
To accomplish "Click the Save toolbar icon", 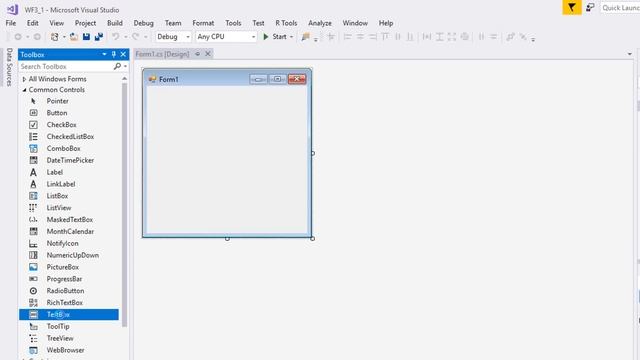I will pos(86,37).
